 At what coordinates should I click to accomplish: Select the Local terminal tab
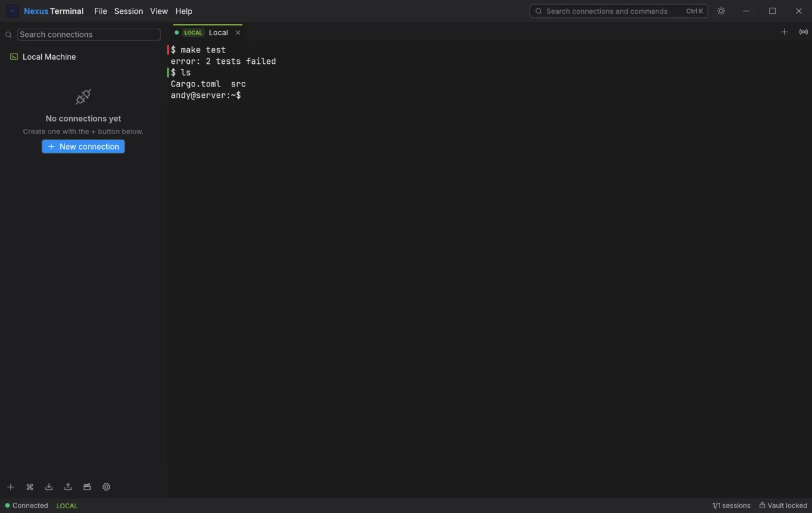click(208, 33)
